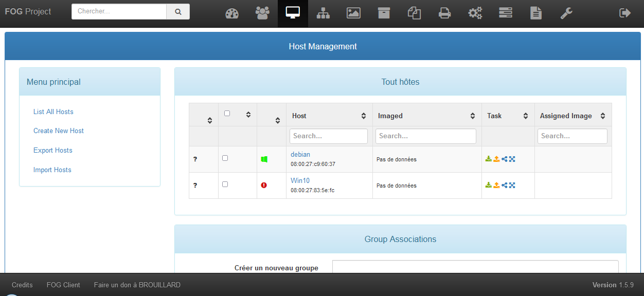Open the FOG Client footer link
This screenshot has height=296, width=644.
pyautogui.click(x=63, y=285)
